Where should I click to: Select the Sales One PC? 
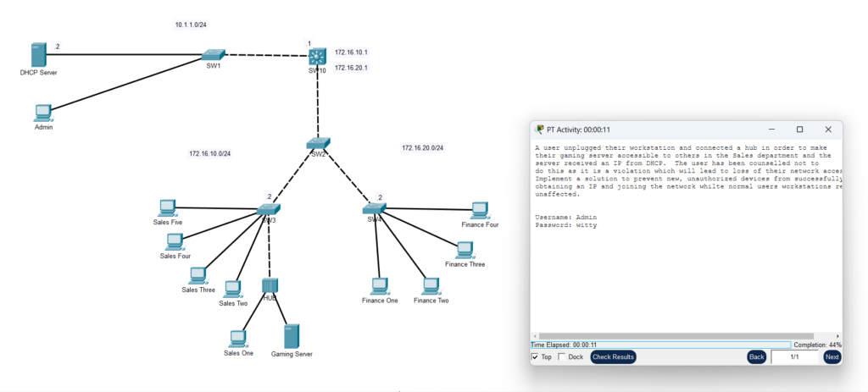tap(238, 339)
